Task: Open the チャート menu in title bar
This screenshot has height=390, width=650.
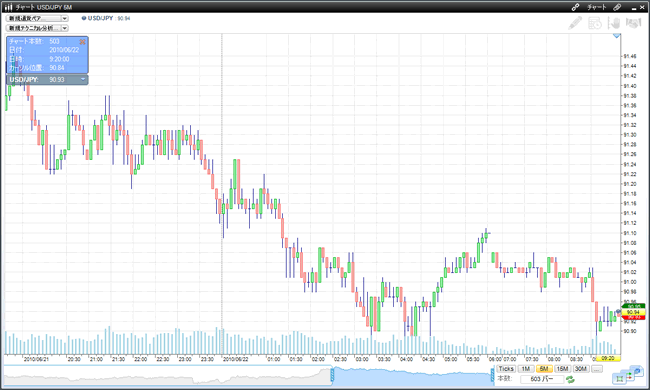Action: pos(597,7)
